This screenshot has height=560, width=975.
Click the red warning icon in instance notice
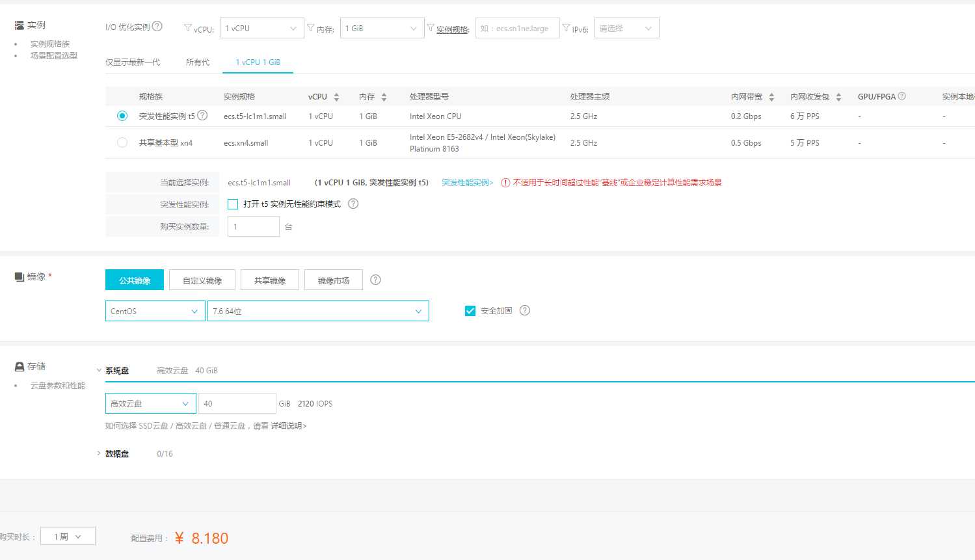505,183
